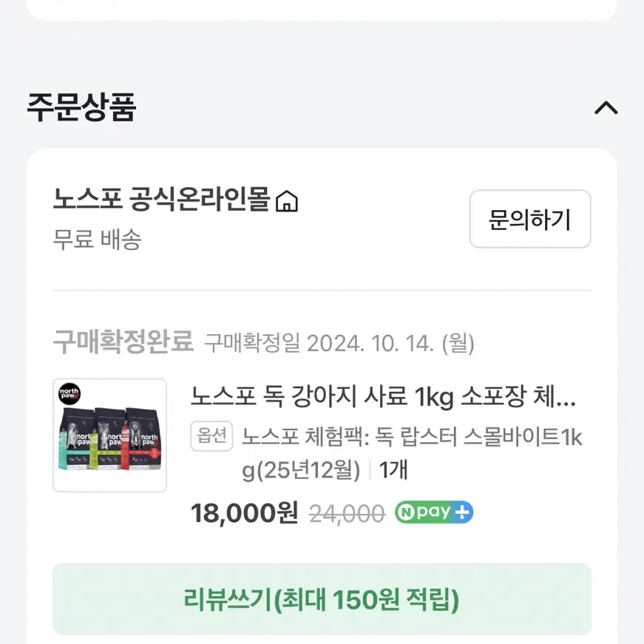Open product title 노스포 독 강아지 사료 1kg
This screenshot has width=644, height=644.
383,397
